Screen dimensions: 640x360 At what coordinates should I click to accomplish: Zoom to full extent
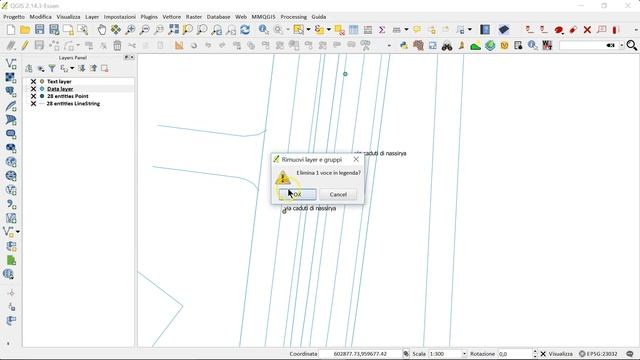point(173,29)
